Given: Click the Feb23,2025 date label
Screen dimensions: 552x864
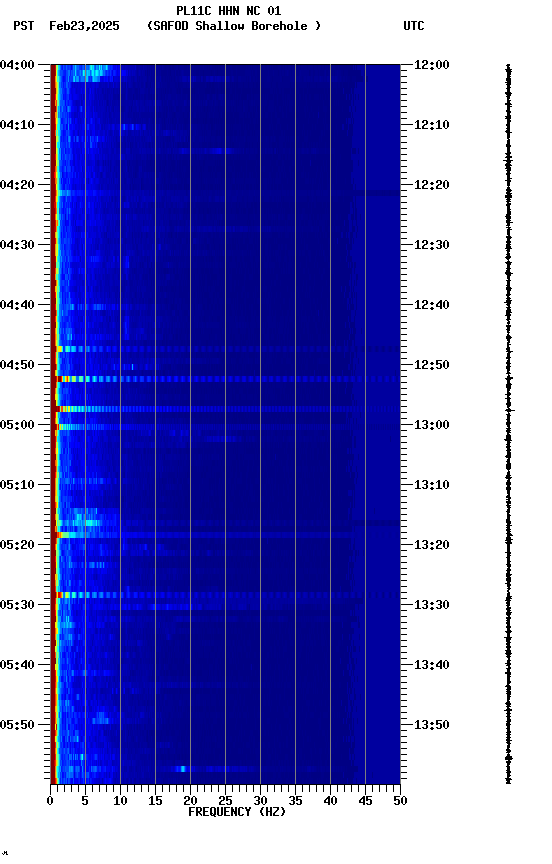Looking at the screenshot, I should [x=84, y=26].
